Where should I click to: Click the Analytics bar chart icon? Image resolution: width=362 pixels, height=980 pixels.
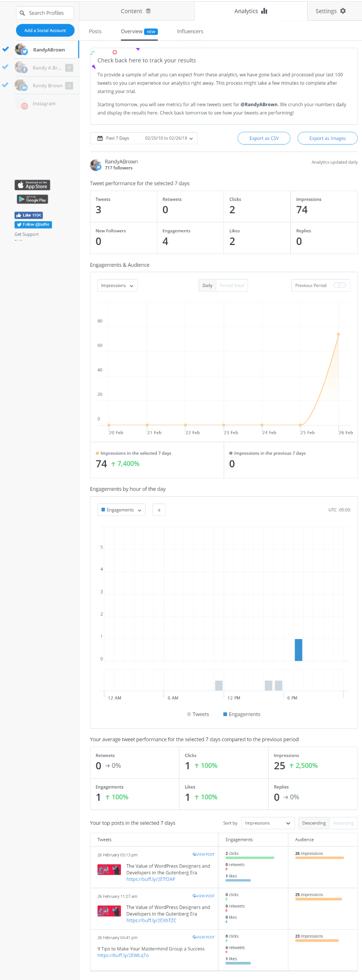point(264,11)
